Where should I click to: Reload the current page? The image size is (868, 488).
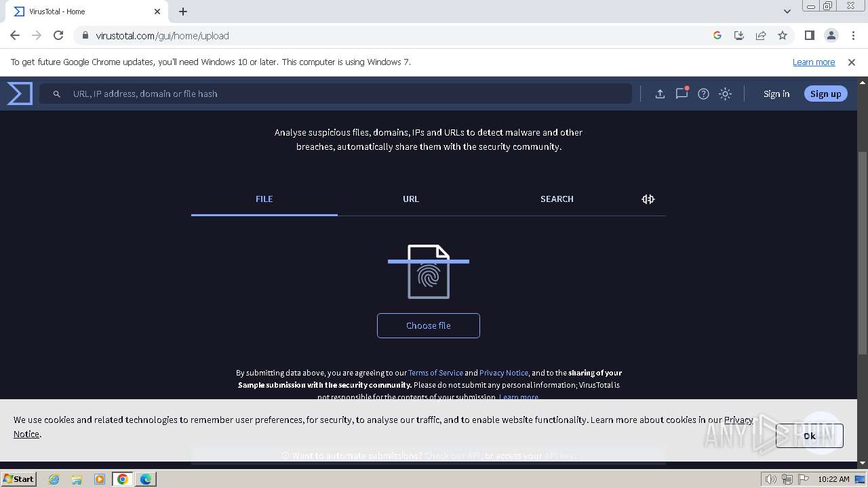click(58, 35)
